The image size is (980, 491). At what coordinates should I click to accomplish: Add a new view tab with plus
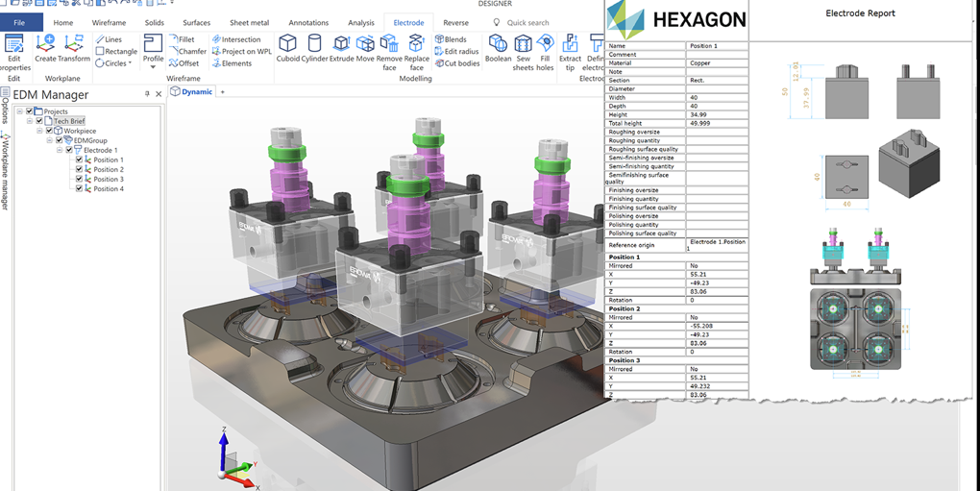pyautogui.click(x=222, y=92)
